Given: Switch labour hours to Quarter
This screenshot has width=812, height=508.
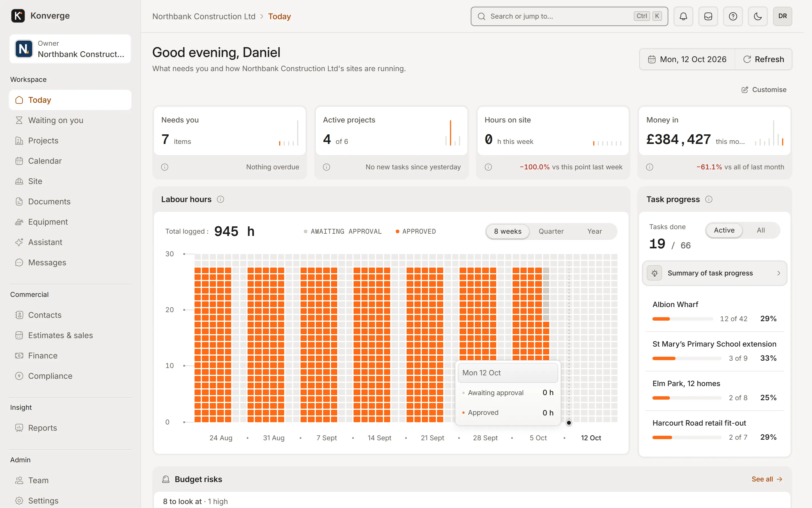Looking at the screenshot, I should [551, 231].
